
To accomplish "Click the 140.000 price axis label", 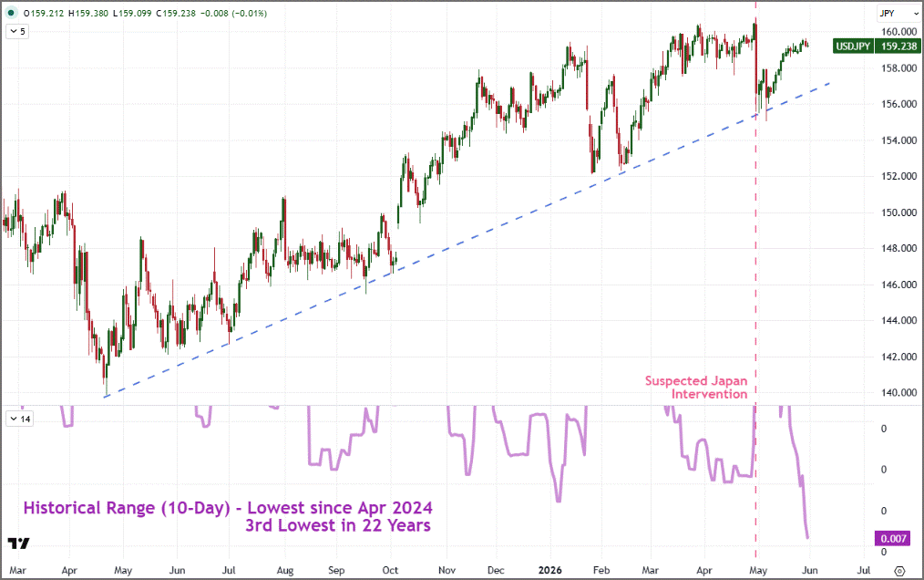I will point(898,392).
